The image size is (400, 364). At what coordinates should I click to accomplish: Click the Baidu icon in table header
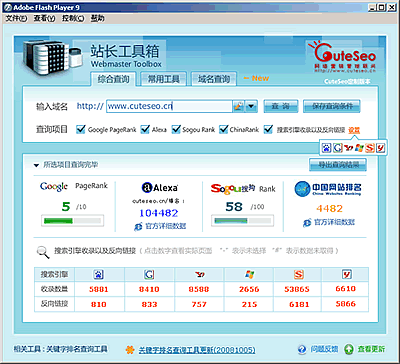99,274
